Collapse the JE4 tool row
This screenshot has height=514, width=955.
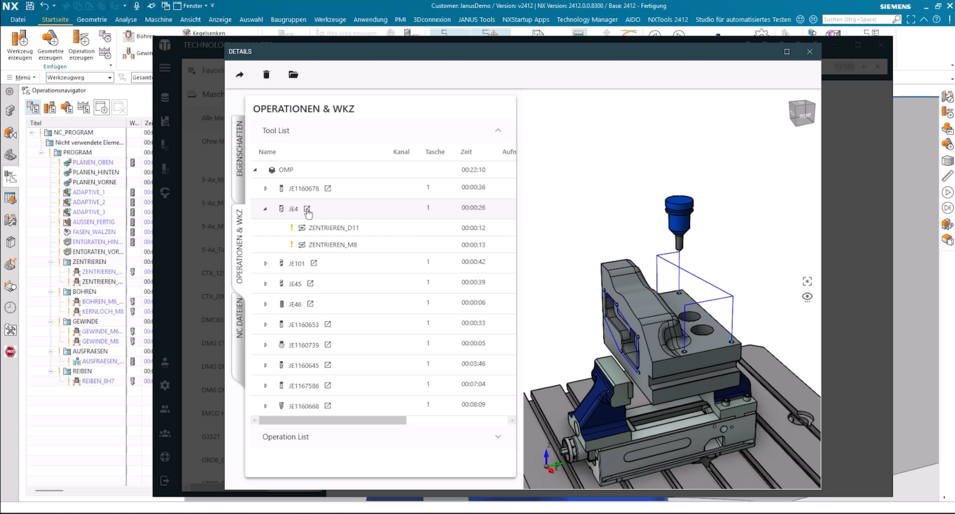pos(266,208)
